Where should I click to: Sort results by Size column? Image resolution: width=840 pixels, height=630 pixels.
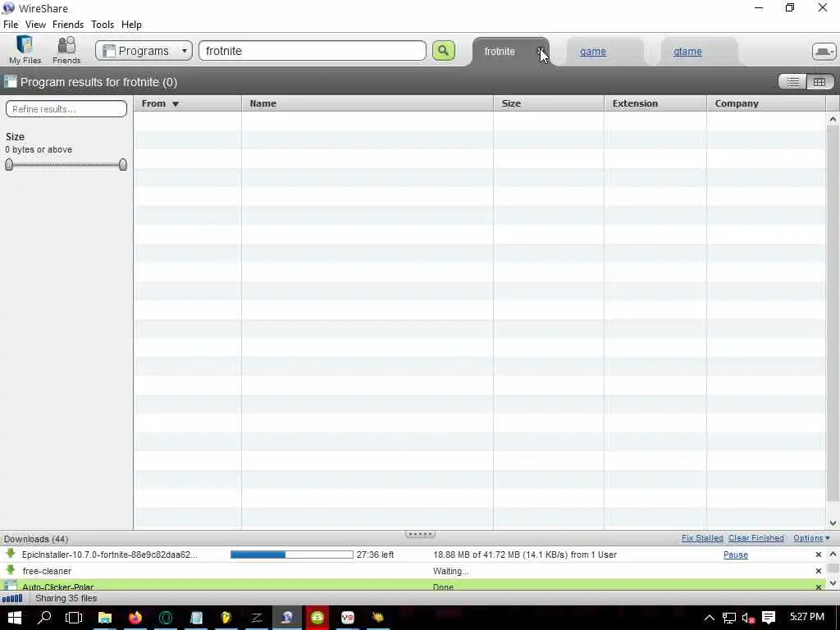[549, 103]
